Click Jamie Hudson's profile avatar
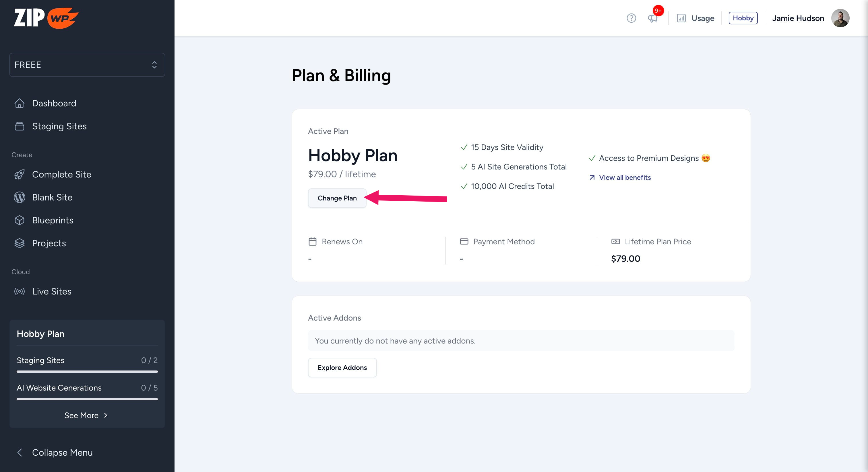Image resolution: width=868 pixels, height=472 pixels. coord(840,18)
